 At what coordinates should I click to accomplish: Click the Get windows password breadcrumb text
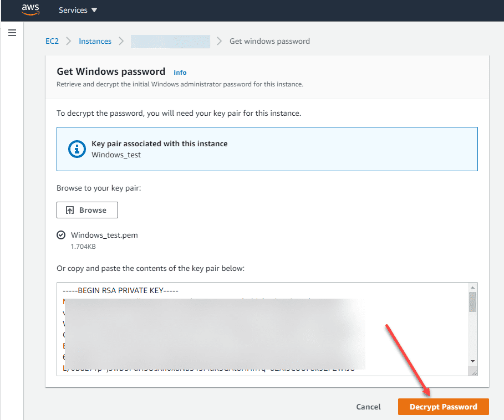coord(269,41)
